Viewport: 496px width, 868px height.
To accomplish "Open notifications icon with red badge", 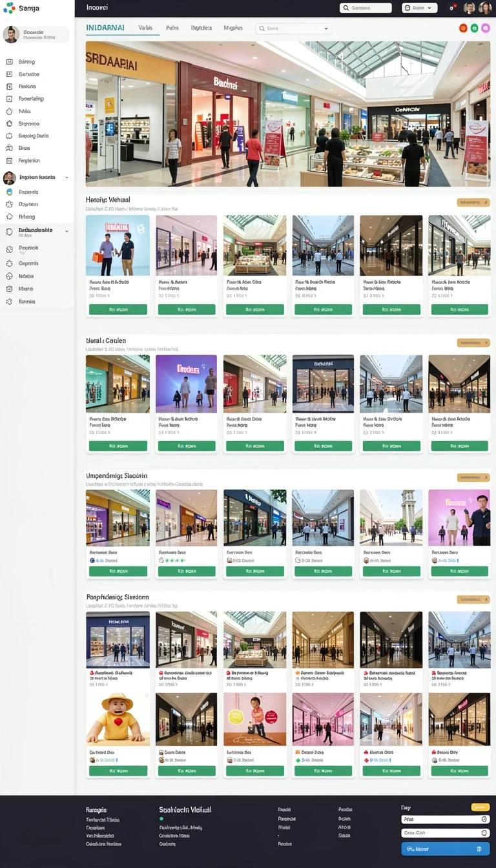I will (451, 8).
